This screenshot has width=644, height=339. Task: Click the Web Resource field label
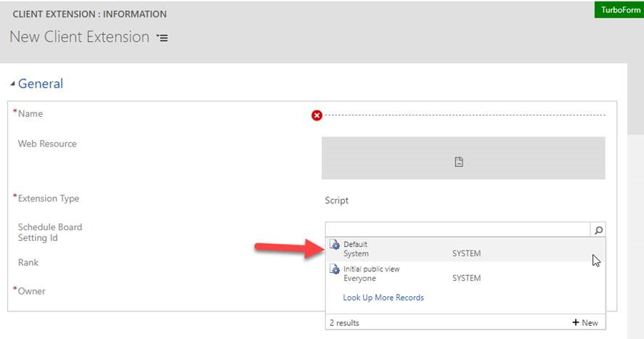47,144
